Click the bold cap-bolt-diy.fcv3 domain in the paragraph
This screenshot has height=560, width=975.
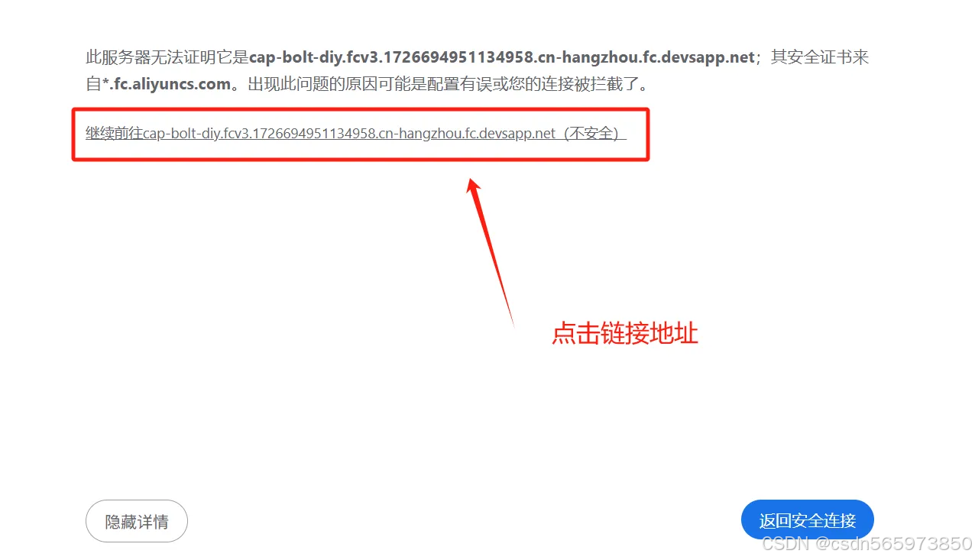pyautogui.click(x=502, y=58)
